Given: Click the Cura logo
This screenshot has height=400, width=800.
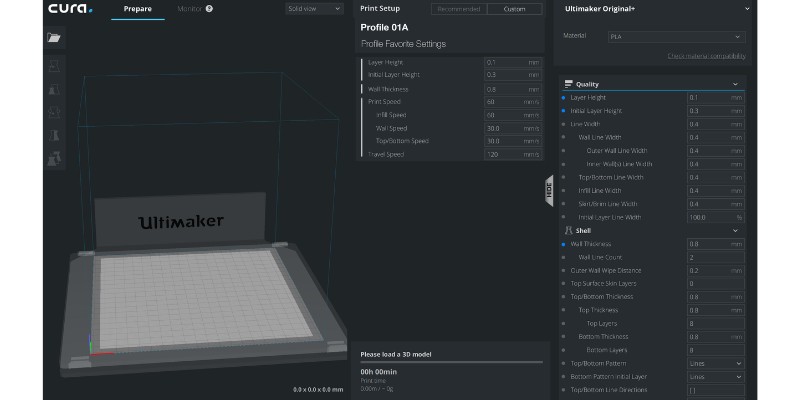Looking at the screenshot, I should [70, 9].
